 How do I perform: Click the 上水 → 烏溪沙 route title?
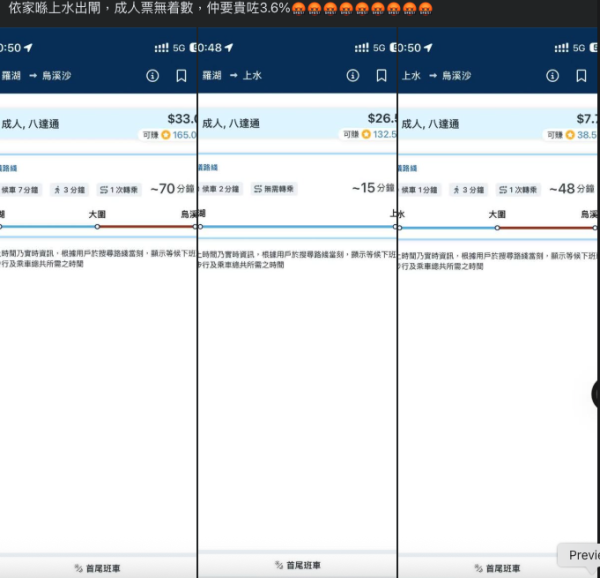pyautogui.click(x=436, y=76)
